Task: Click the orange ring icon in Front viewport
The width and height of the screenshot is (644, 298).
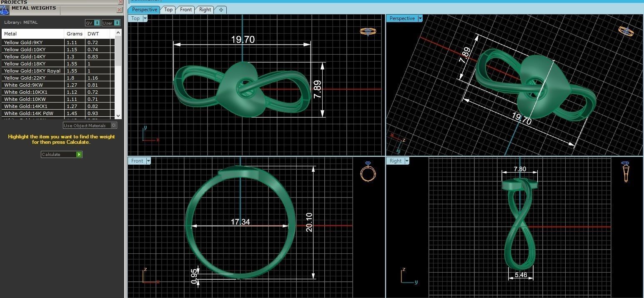Action: [368, 171]
